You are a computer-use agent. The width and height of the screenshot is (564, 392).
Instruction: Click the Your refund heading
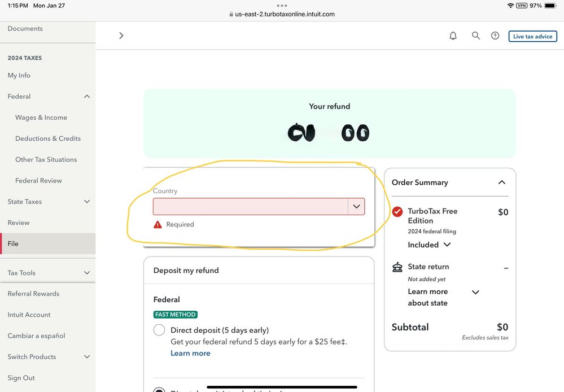pyautogui.click(x=330, y=106)
